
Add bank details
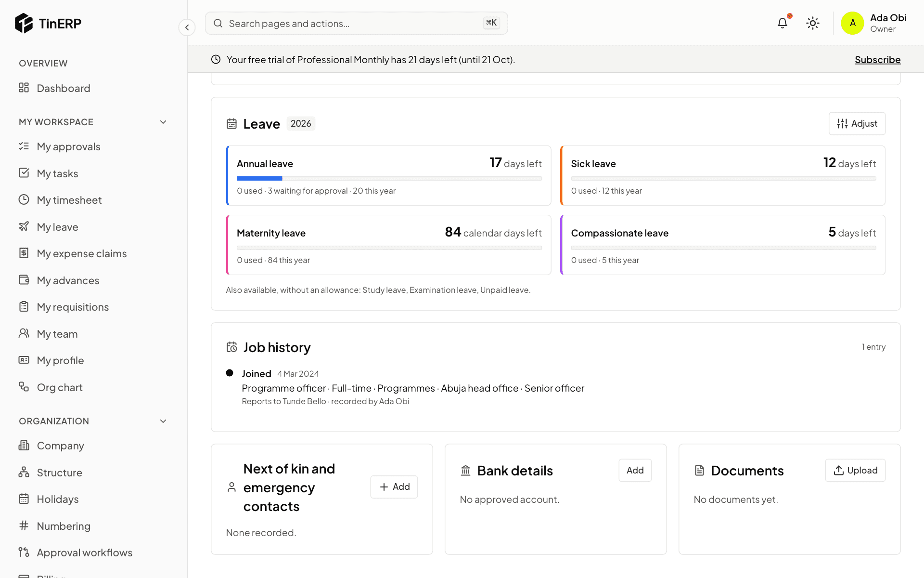(635, 471)
